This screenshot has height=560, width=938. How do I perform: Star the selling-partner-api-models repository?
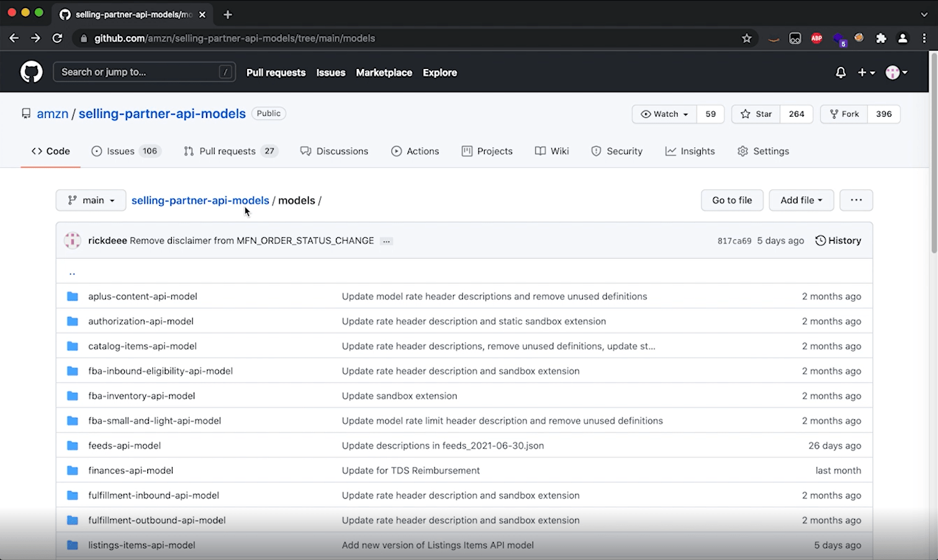click(756, 114)
